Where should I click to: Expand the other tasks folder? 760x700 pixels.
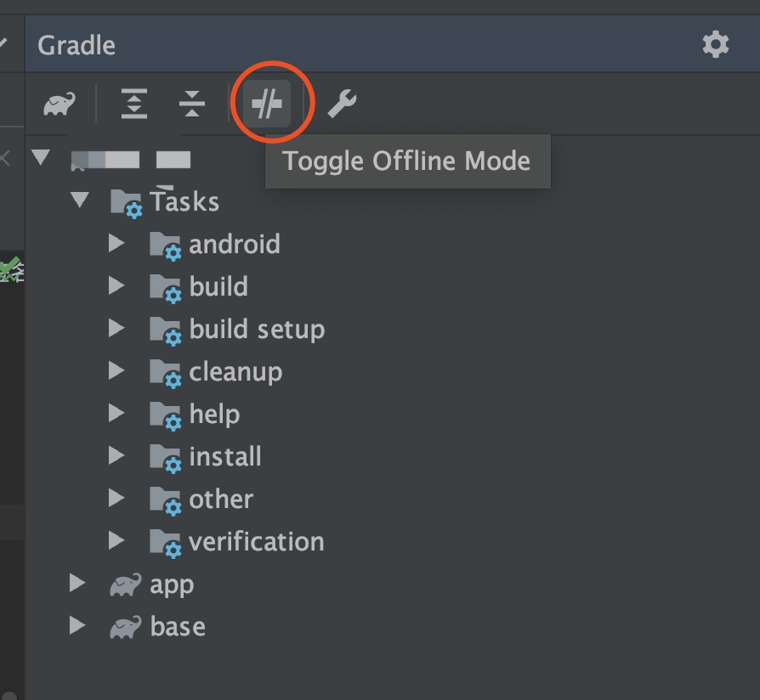116,498
